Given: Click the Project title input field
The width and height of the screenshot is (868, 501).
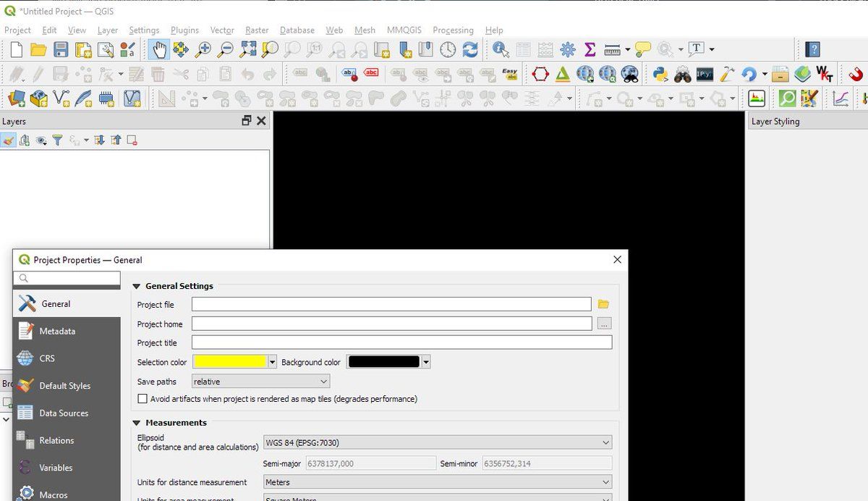Looking at the screenshot, I should [x=401, y=342].
